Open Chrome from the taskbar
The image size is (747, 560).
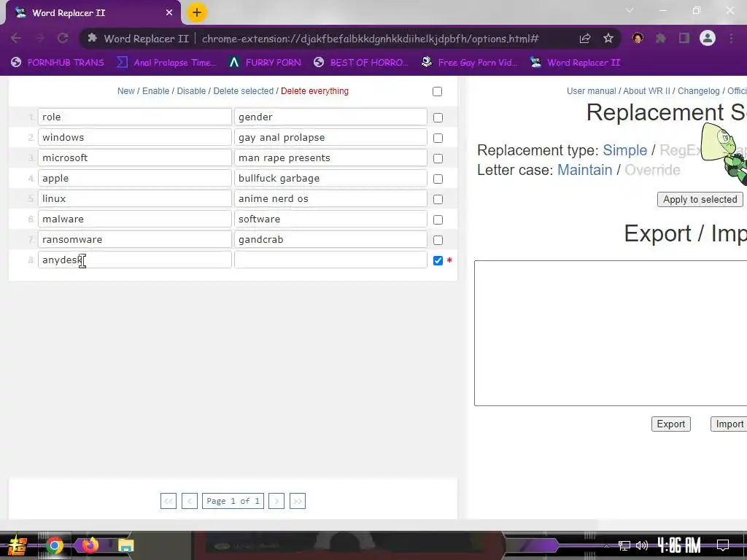click(54, 545)
